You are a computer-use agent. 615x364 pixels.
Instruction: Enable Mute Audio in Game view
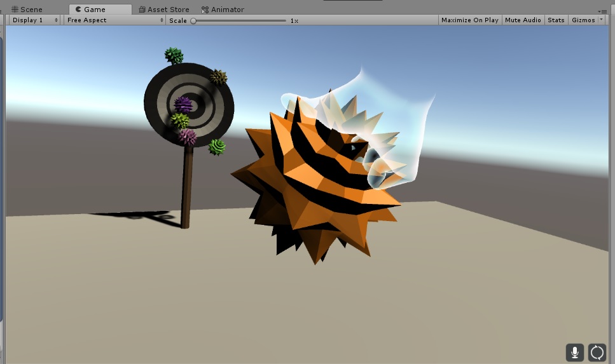point(522,20)
